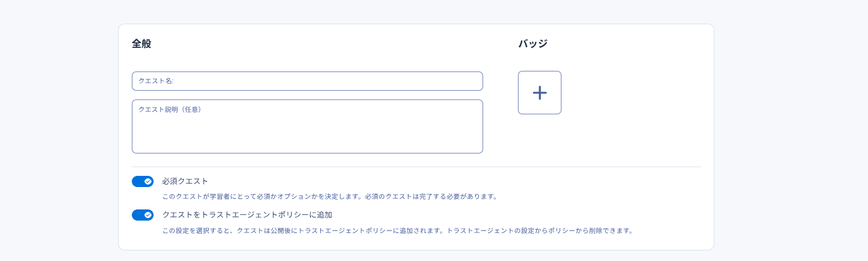Viewport: 868px width, 261px height.
Task: Click the クエスト名: placeholder text
Action: coord(156,81)
